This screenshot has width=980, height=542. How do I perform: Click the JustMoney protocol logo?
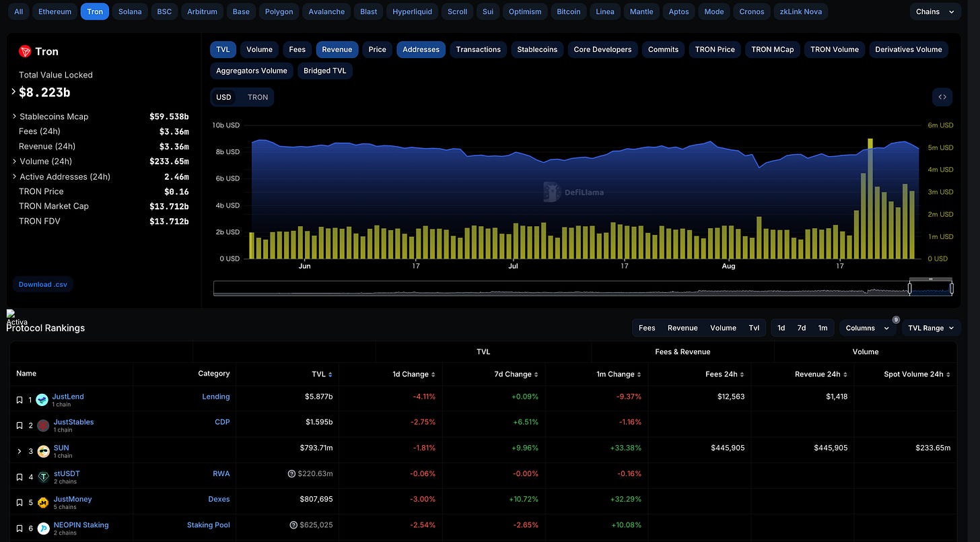click(x=42, y=502)
